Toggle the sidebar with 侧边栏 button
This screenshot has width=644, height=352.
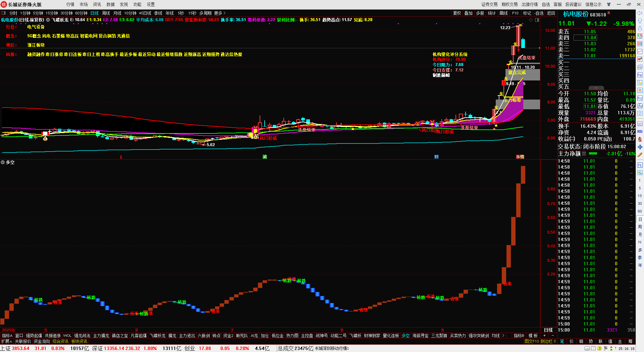pyautogui.click(x=548, y=341)
